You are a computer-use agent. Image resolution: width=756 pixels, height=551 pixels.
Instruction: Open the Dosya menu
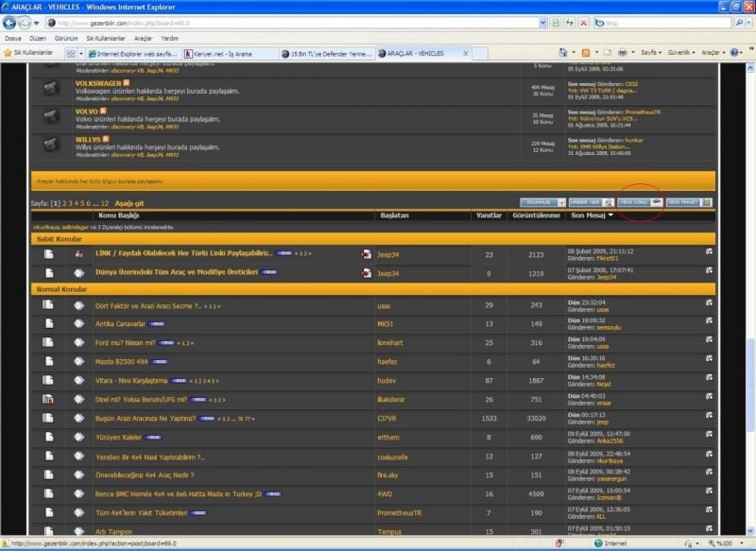13,38
